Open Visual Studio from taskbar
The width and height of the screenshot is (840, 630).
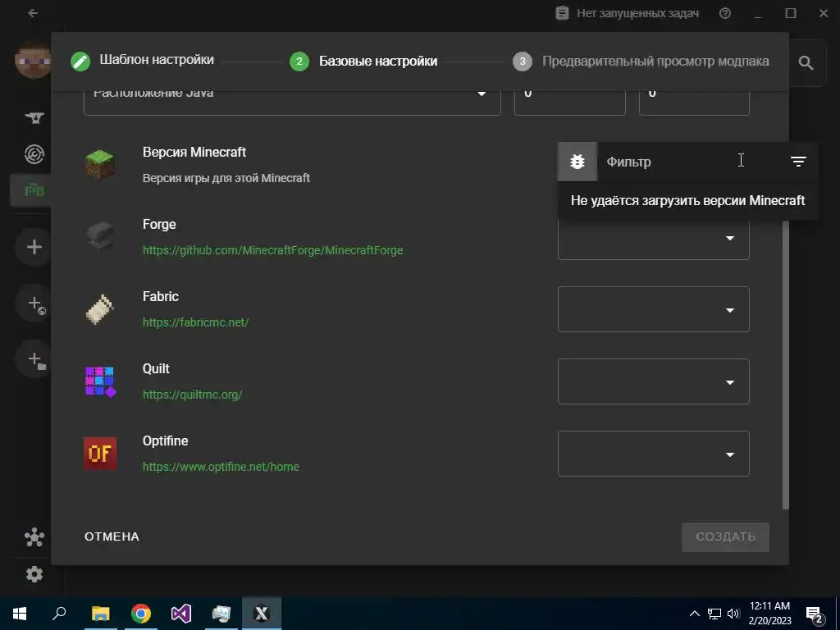point(181,614)
